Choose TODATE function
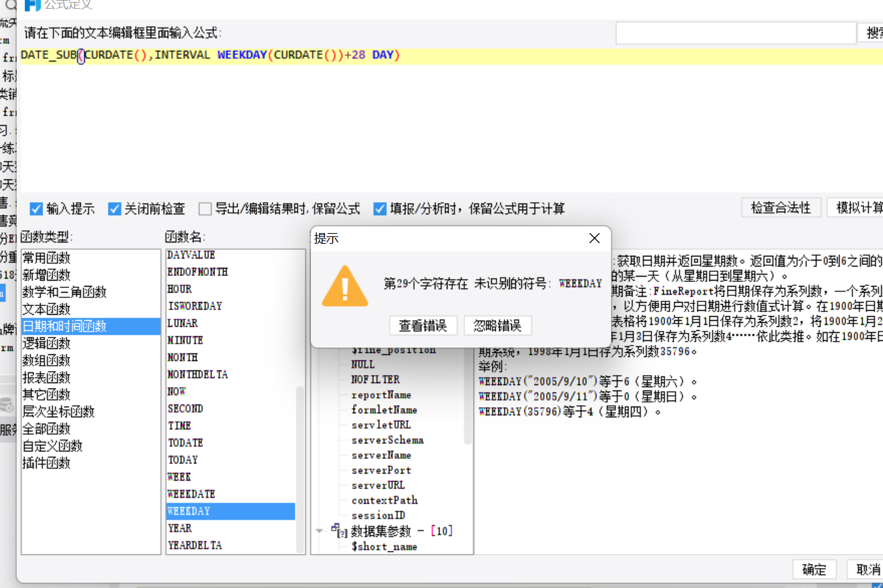 point(185,443)
